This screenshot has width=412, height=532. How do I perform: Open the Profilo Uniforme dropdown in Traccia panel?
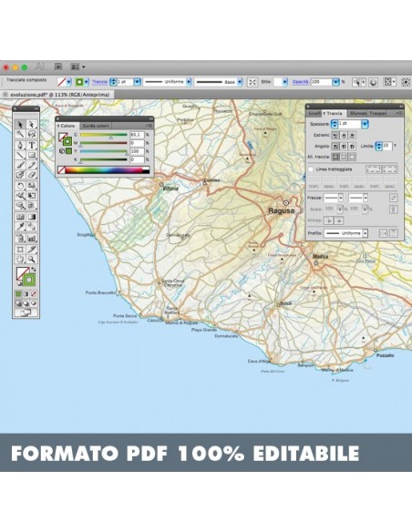click(366, 233)
